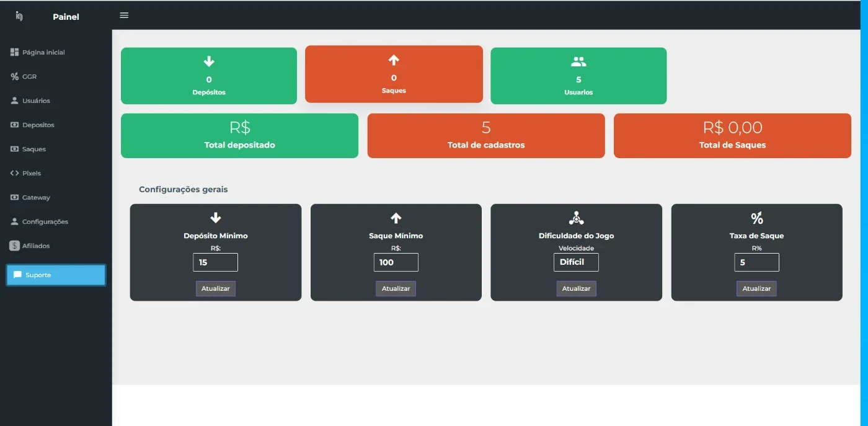This screenshot has height=426, width=868.
Task: Click the Saques money icon in the sidebar
Action: 15,149
